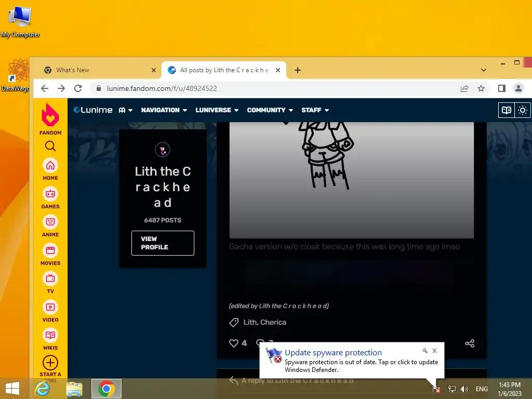Close the What's New tab
Screen dimensions: 532x399
click(x=154, y=70)
